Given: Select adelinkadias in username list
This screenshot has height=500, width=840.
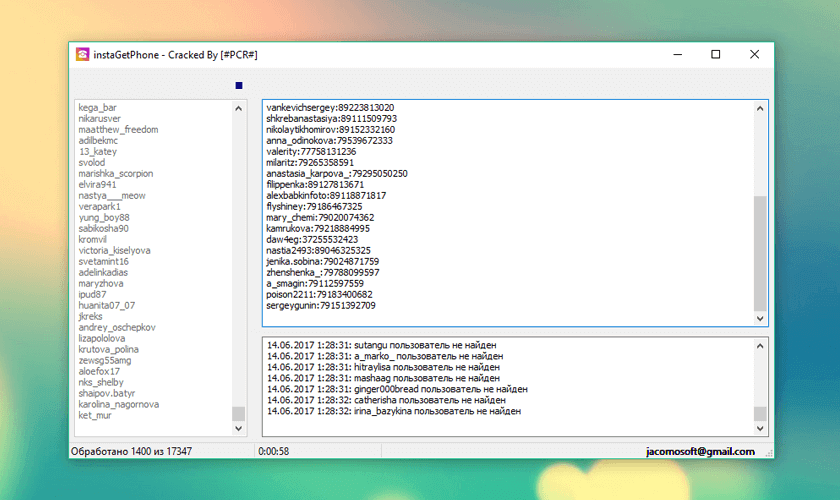Looking at the screenshot, I should 103,272.
